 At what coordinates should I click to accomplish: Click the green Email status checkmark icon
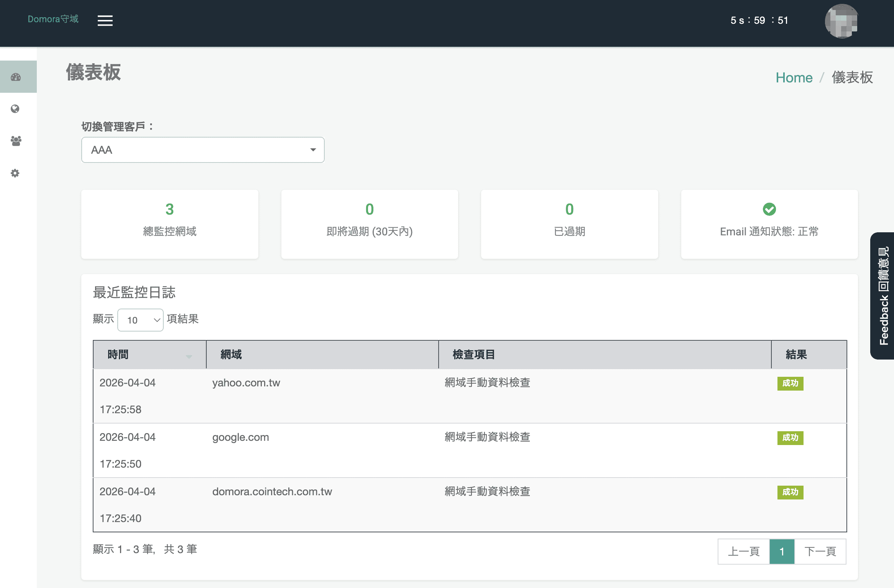pos(769,209)
